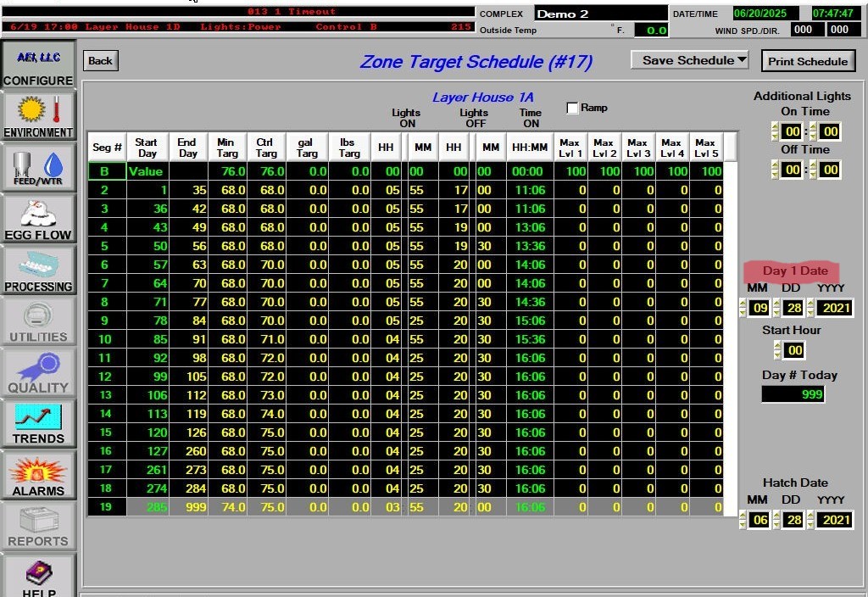Select the Trends chart icon
Image resolution: width=868 pixels, height=597 pixels.
point(38,423)
